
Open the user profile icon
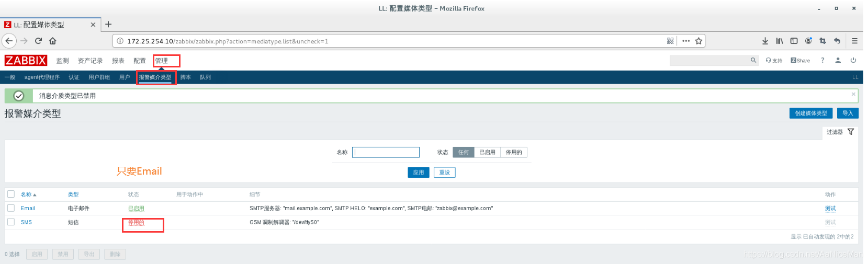(x=838, y=60)
